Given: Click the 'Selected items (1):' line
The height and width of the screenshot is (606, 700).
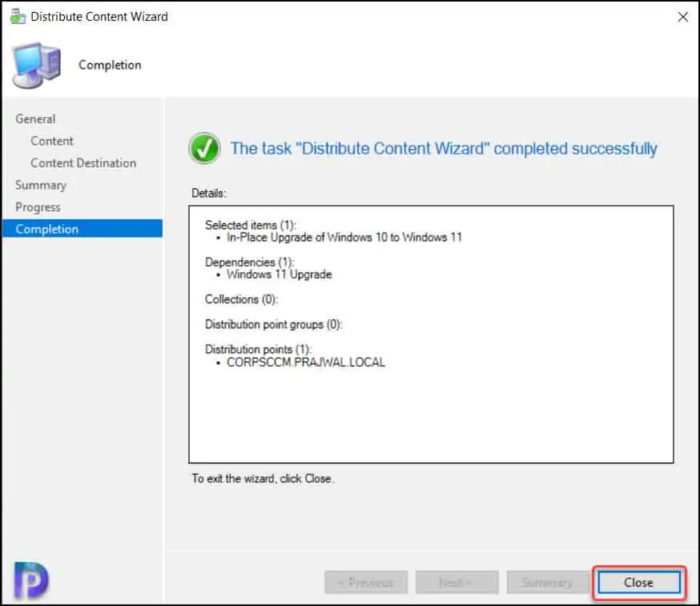Looking at the screenshot, I should click(251, 225).
